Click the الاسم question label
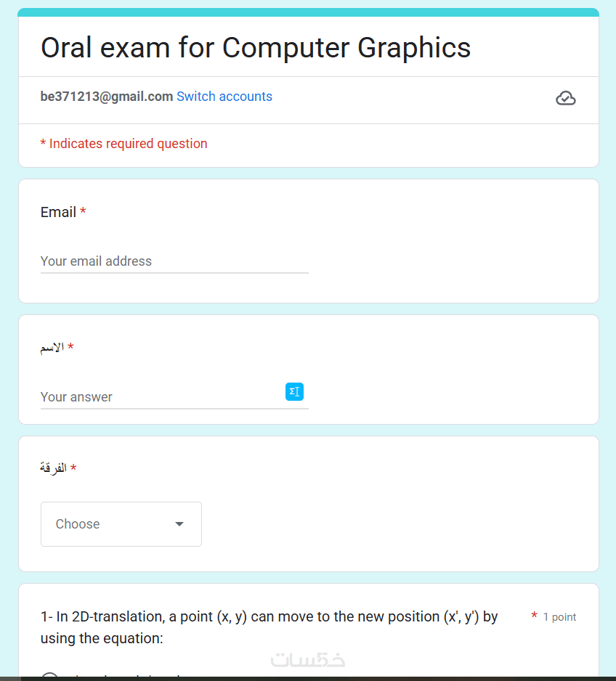Image resolution: width=616 pixels, height=681 pixels. click(52, 348)
